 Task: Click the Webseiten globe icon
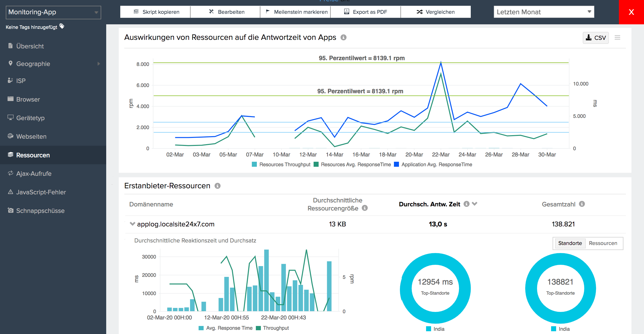[x=10, y=136]
